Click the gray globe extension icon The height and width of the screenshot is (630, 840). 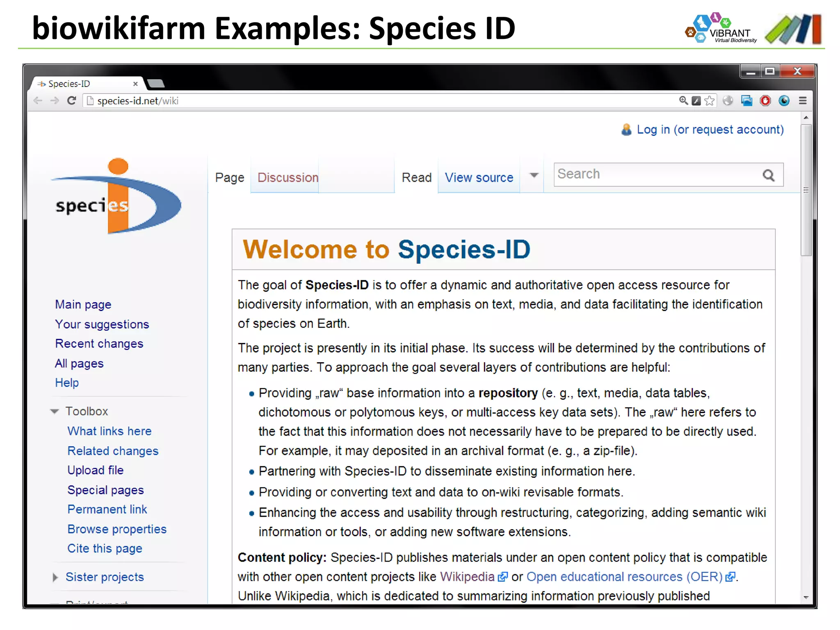click(x=728, y=100)
